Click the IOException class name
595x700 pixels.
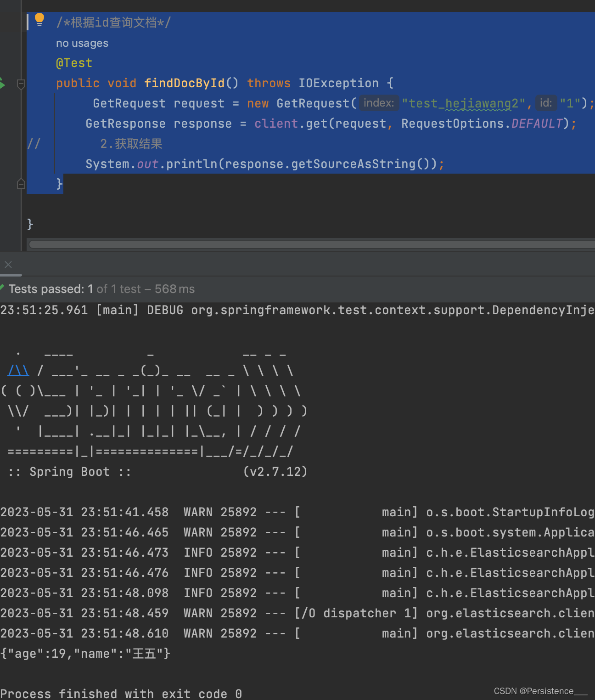pos(339,83)
